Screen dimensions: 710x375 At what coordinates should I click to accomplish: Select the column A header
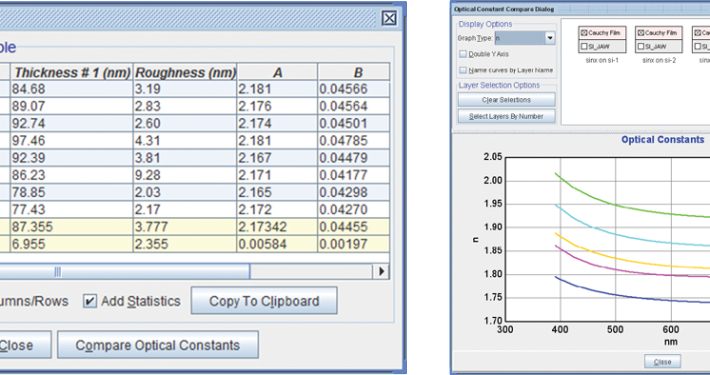tap(278, 72)
